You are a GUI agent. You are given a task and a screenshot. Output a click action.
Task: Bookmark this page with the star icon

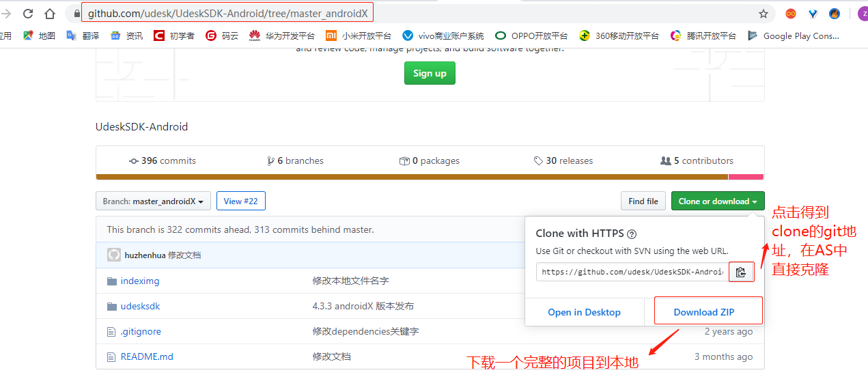[764, 14]
